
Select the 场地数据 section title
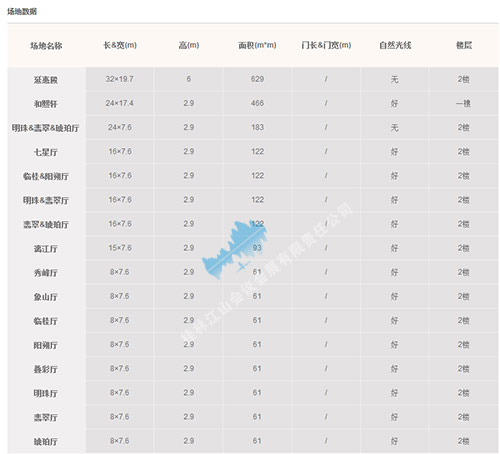coord(22,12)
